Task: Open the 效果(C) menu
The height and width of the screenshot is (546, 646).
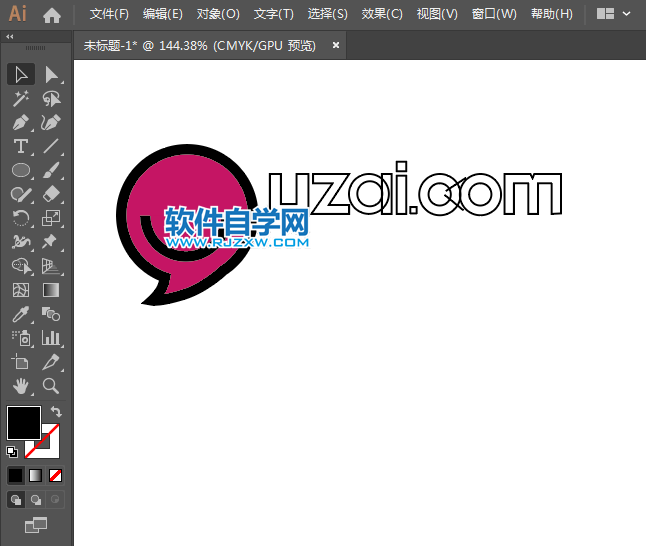Action: (382, 14)
